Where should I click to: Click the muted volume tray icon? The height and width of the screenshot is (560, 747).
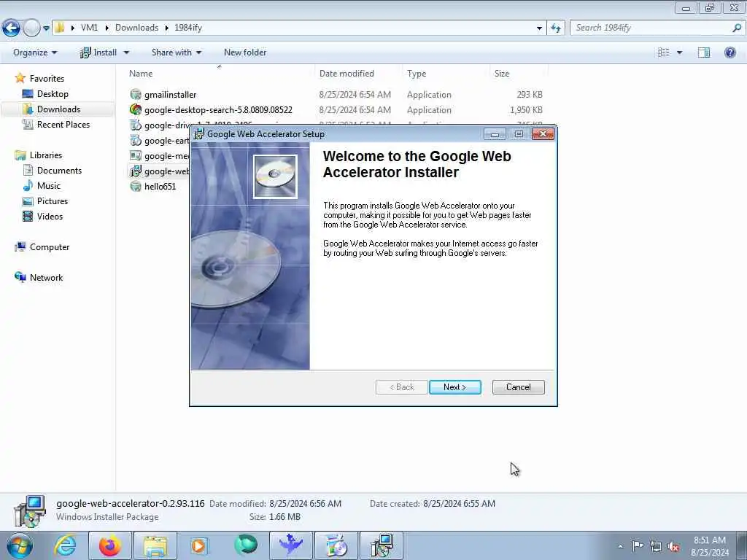coord(673,546)
